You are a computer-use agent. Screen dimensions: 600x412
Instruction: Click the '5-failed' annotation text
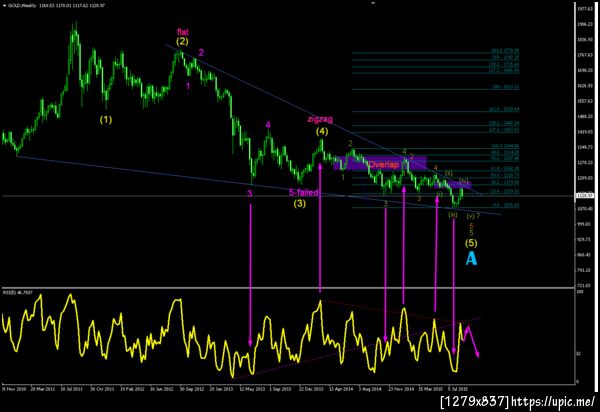pos(303,192)
